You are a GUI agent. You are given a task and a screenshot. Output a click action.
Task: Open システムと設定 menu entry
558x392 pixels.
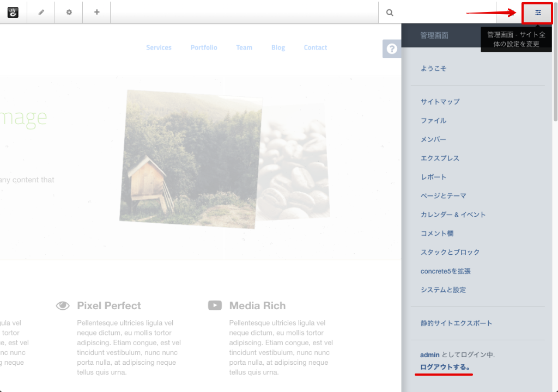click(x=443, y=290)
